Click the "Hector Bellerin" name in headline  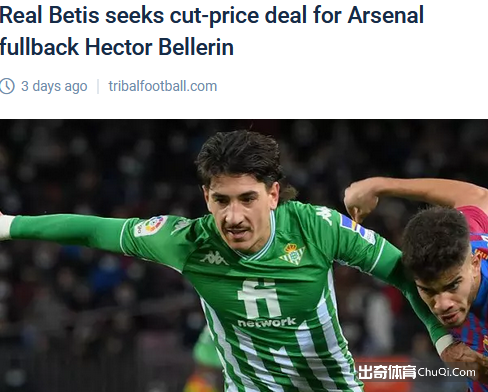159,47
